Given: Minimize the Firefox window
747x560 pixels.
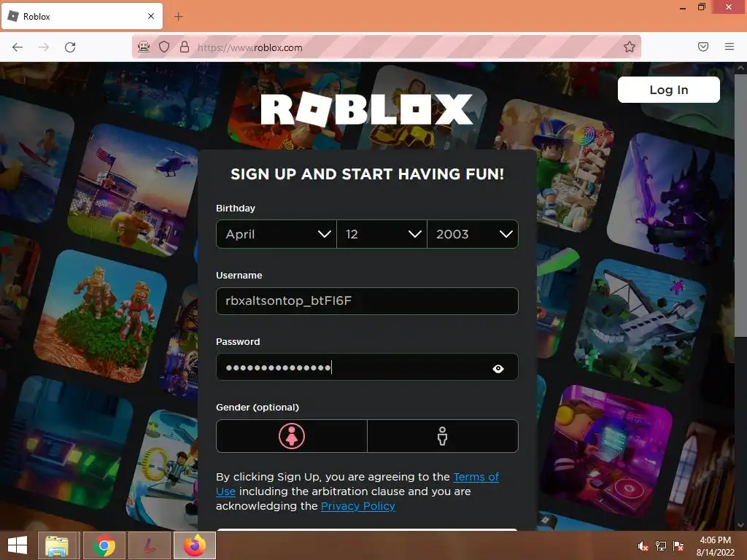Looking at the screenshot, I should coord(683,7).
